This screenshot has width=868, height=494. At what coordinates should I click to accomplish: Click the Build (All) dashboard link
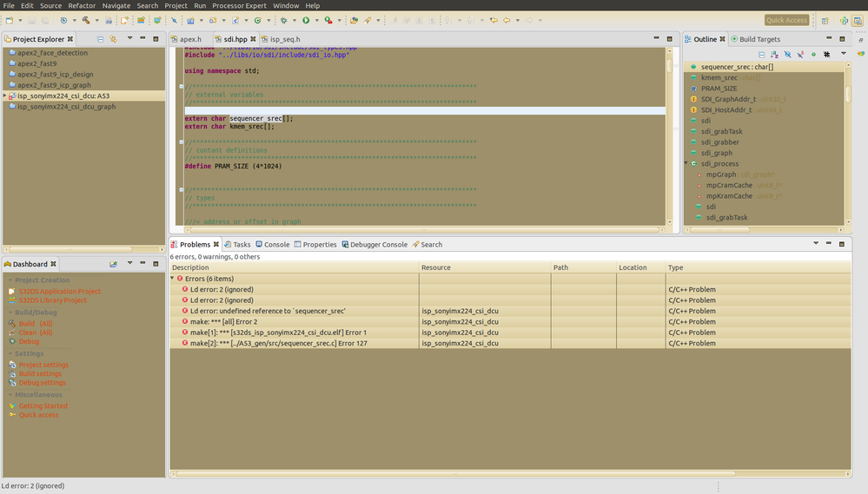click(36, 324)
